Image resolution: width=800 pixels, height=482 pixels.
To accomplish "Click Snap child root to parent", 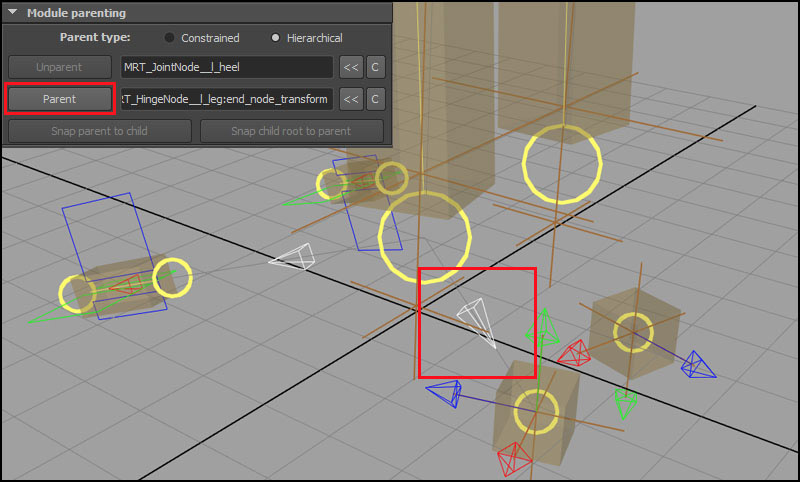I will tap(291, 131).
